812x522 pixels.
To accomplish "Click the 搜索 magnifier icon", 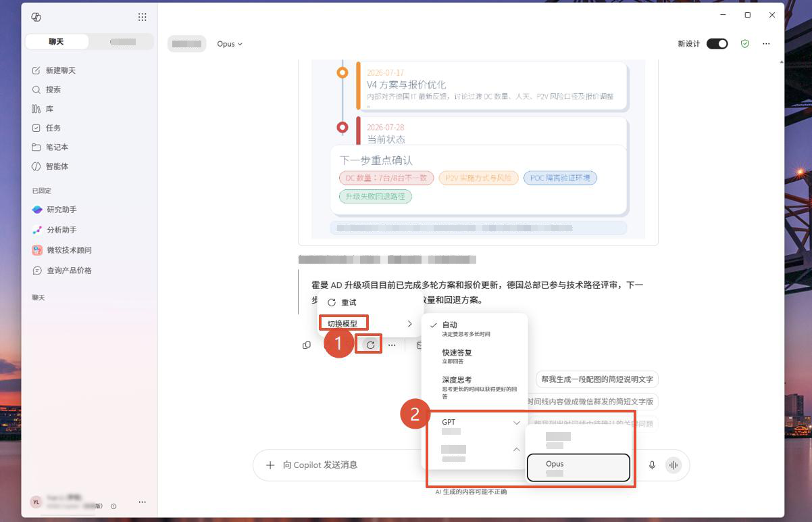I will pyautogui.click(x=36, y=89).
